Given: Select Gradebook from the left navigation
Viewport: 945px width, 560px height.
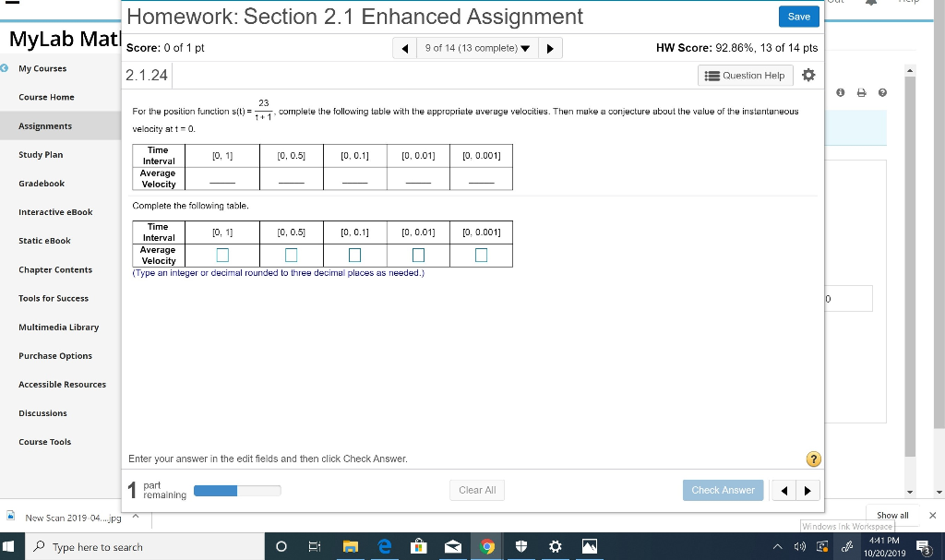Looking at the screenshot, I should [x=43, y=183].
